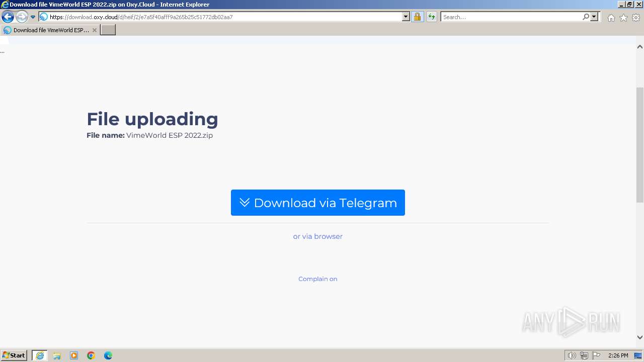Click the 2:26 PM clock
The height and width of the screenshot is (362, 644).
click(618, 355)
